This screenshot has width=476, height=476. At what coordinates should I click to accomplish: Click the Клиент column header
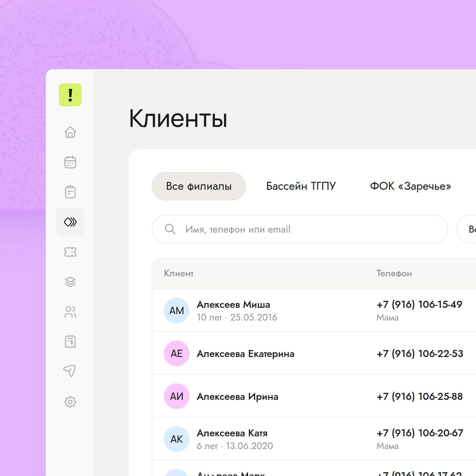click(179, 273)
